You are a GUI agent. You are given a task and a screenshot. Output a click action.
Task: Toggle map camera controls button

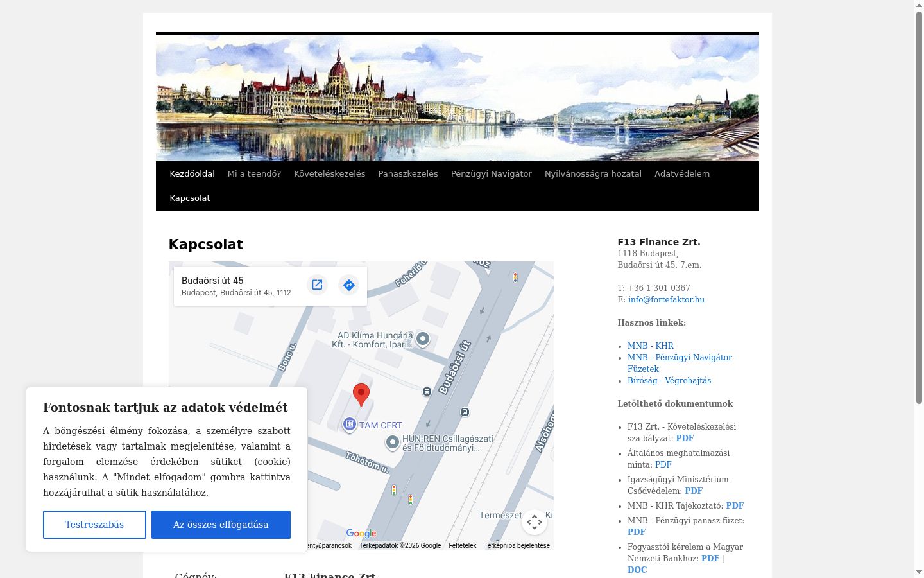535,522
